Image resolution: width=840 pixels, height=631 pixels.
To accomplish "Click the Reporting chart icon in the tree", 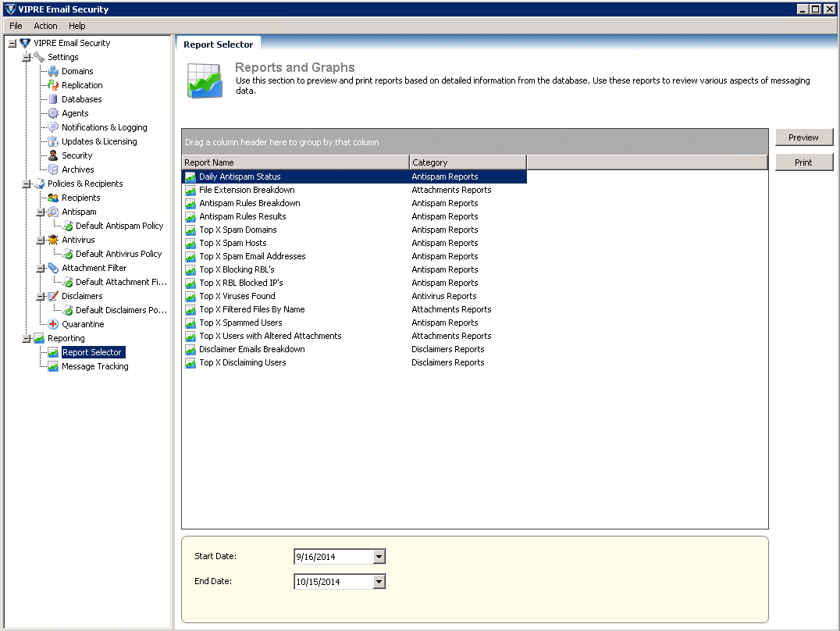I will point(39,338).
